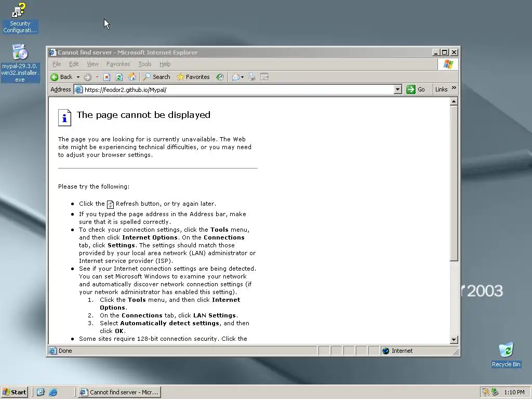Expand the Links toolbar chevron

[x=454, y=88]
